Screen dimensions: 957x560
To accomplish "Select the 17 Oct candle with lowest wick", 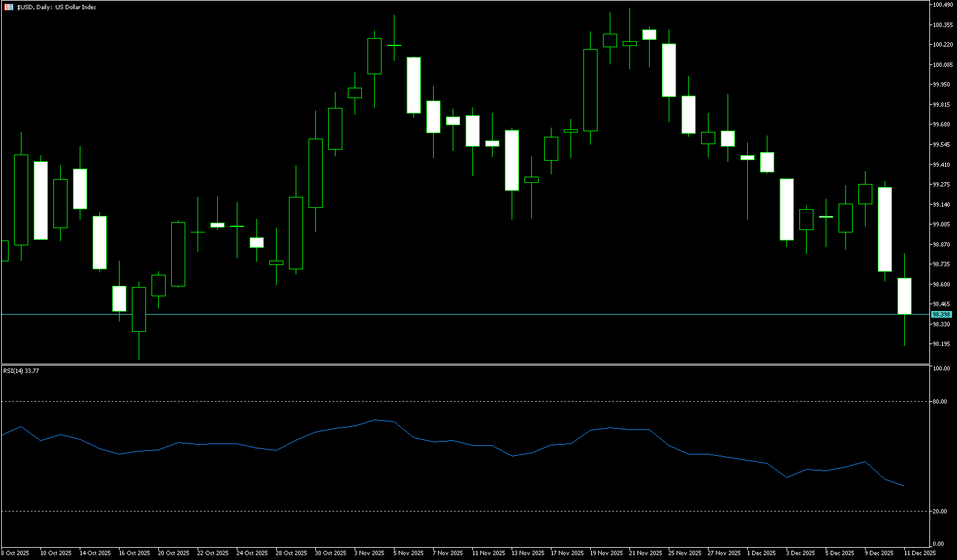I will 139,309.
